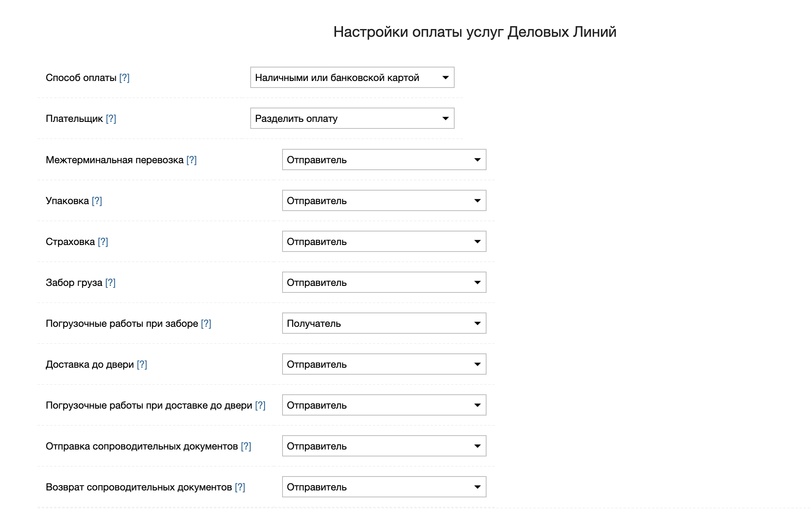Image resolution: width=812 pixels, height=517 pixels.
Task: View the Страховка help tooltip link
Action: coord(103,242)
